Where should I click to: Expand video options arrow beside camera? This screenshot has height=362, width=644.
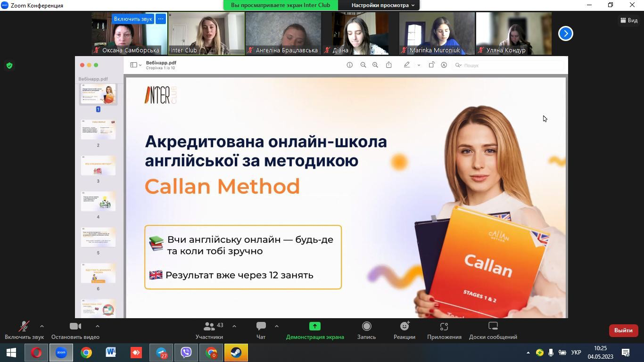[x=97, y=326]
